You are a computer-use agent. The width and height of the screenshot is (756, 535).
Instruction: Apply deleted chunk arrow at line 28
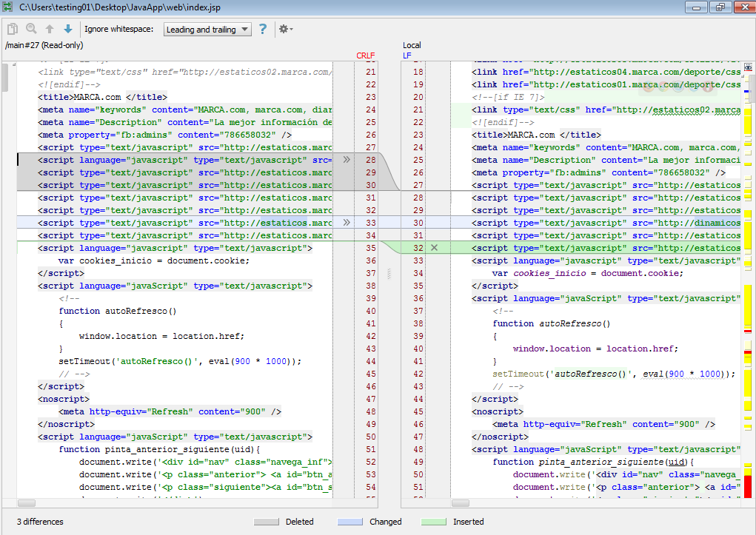(x=347, y=160)
